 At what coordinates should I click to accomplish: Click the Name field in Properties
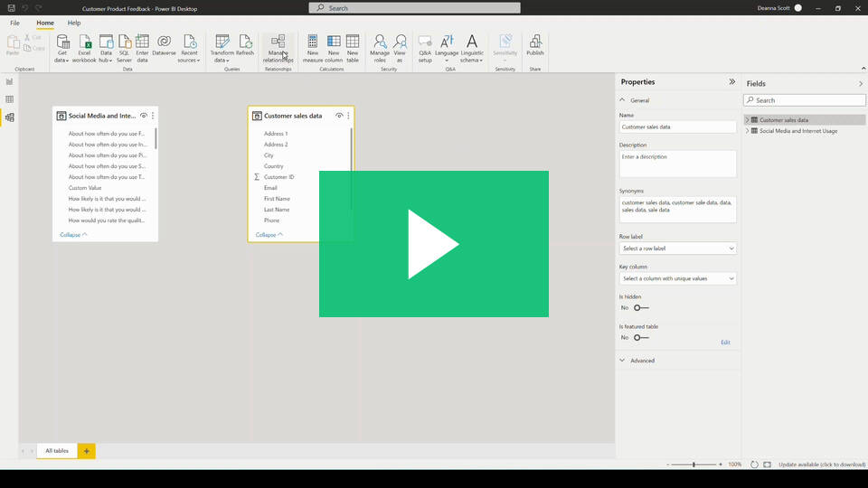tap(677, 127)
